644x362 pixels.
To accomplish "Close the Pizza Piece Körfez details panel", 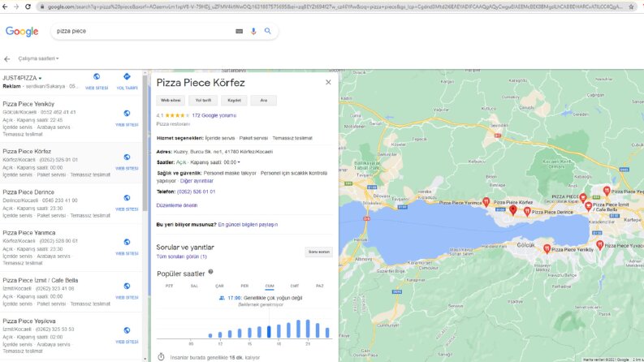I will (x=328, y=83).
